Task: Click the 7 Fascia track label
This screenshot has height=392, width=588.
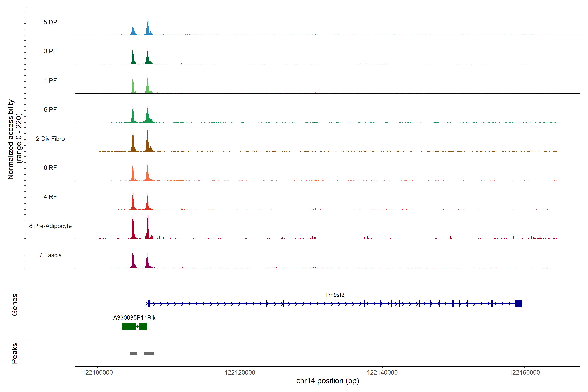Action: (x=50, y=255)
